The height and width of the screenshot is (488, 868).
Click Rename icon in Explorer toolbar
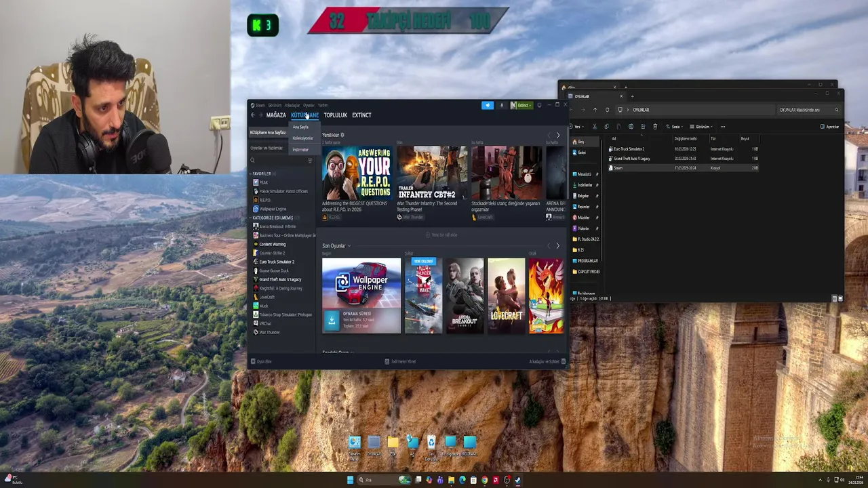[631, 127]
